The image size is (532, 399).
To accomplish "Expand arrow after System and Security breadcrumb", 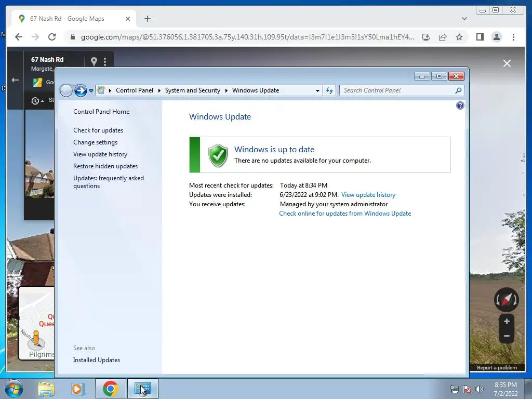I will (227, 90).
